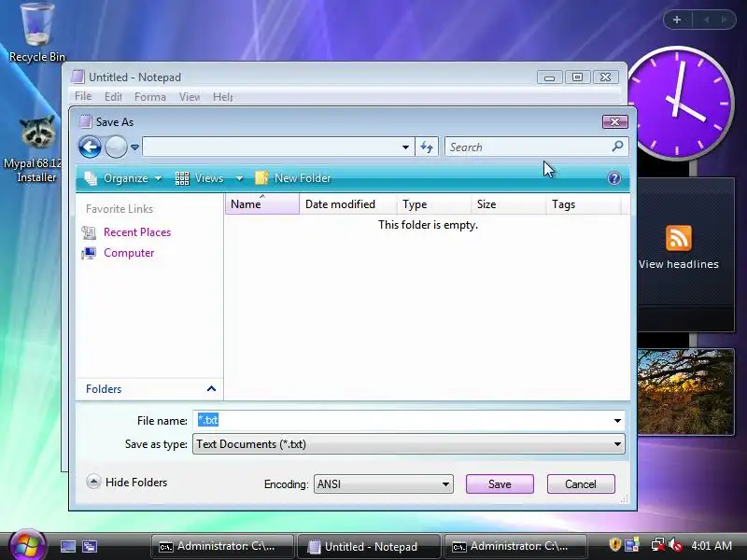This screenshot has width=747, height=560.
Task: Open Computer in Favorite Links
Action: pos(129,253)
